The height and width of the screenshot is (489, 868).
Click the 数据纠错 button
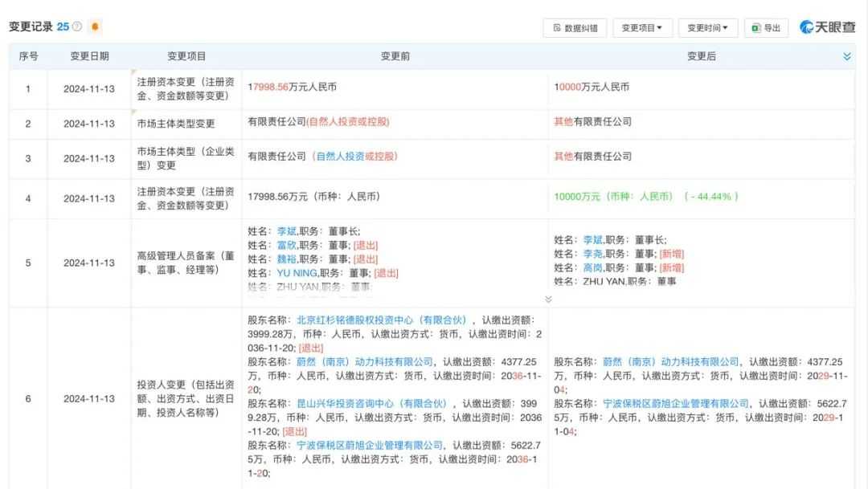(x=575, y=27)
